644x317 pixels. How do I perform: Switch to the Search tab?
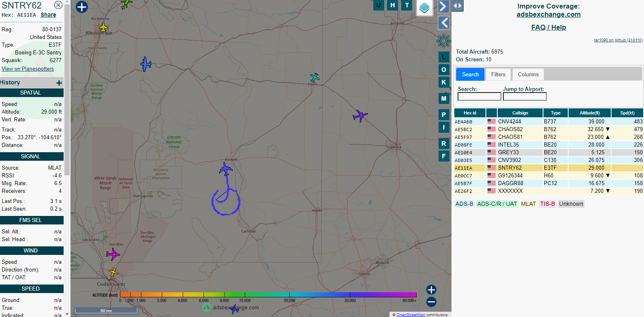click(x=470, y=74)
